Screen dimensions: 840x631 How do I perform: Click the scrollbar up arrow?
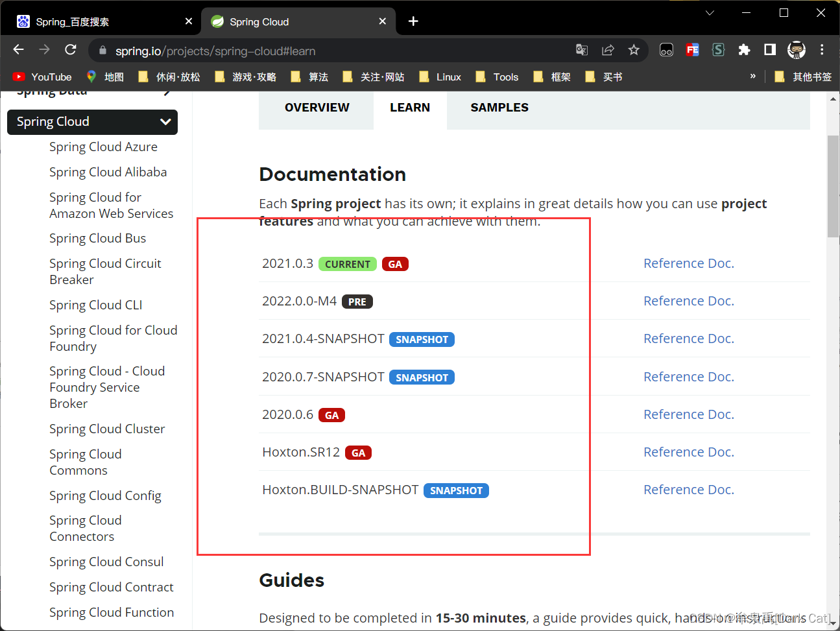[833, 99]
